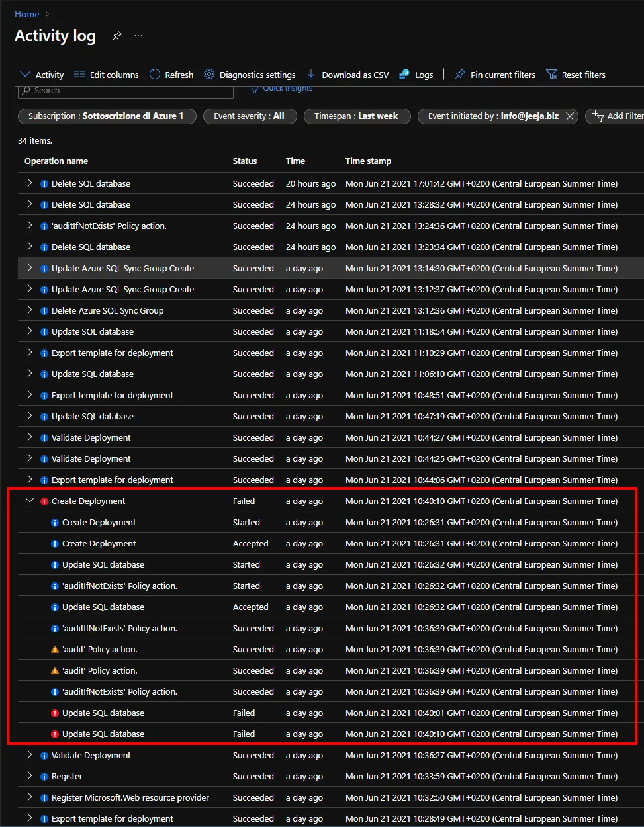The width and height of the screenshot is (644, 827).
Task: Click info icon of Delete SQL database 17:01:42
Action: (44, 184)
